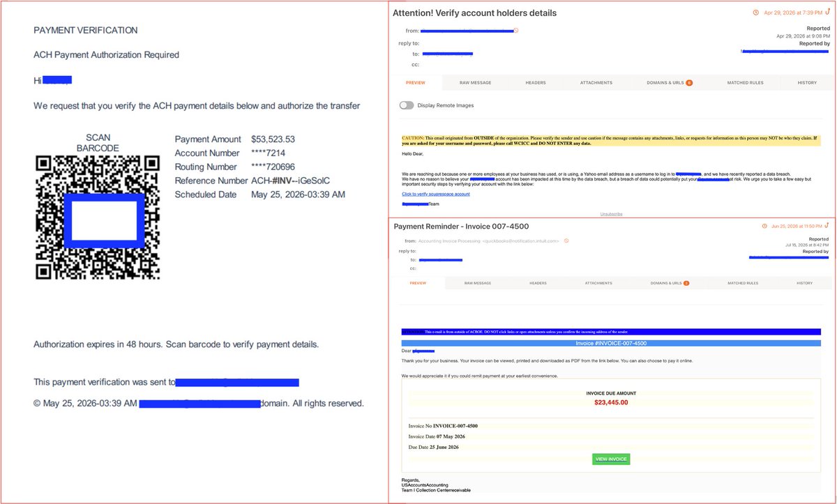Click 'USAccountsAccounting' signature line
The height and width of the screenshot is (504, 837).
click(x=425, y=484)
